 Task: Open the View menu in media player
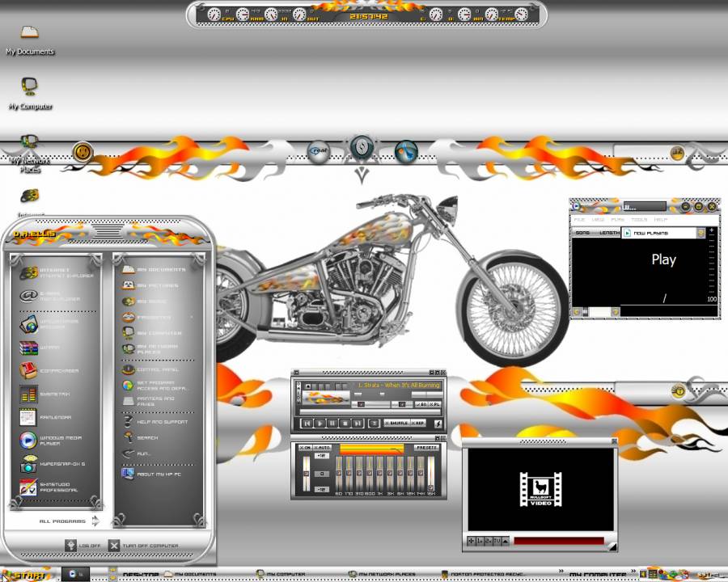click(x=598, y=219)
